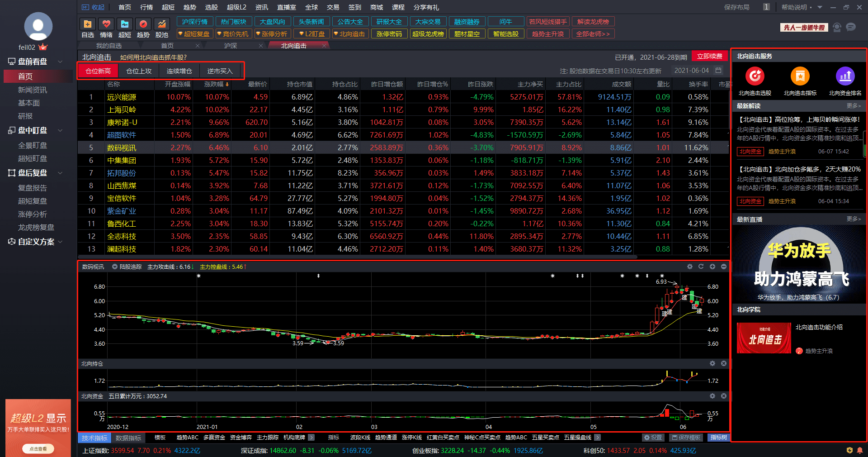The width and height of the screenshot is (868, 457).
Task: Open the 北向追击选股 service icon
Action: (755, 76)
